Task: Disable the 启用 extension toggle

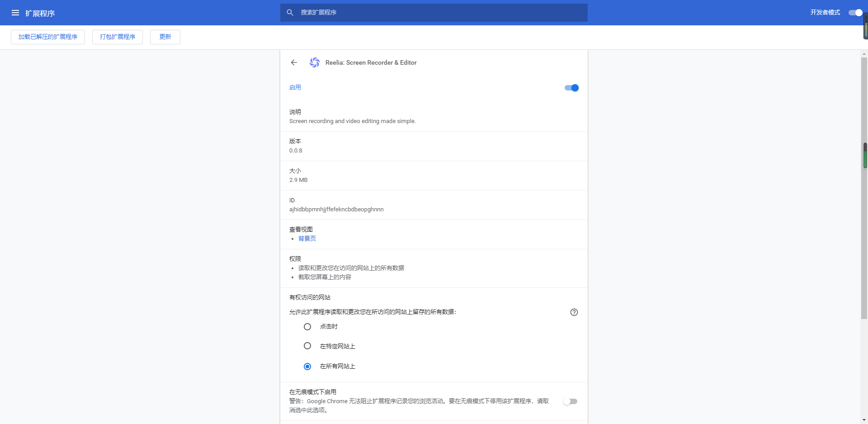Action: [x=571, y=88]
